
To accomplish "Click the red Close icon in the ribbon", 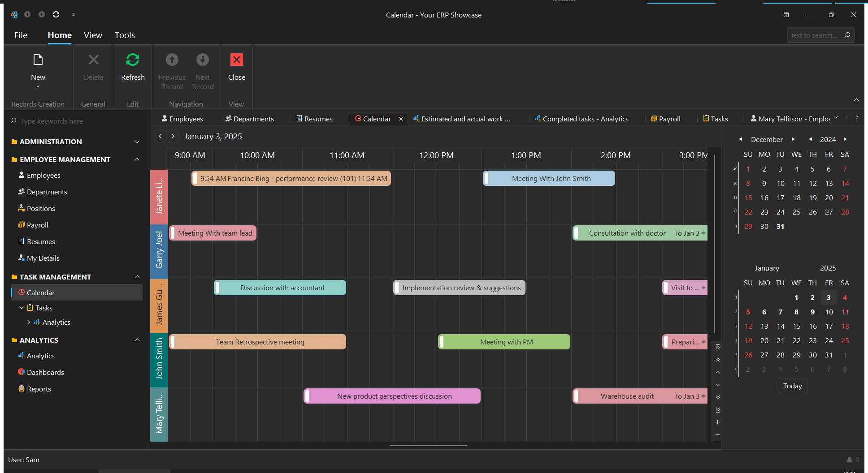I will (x=236, y=60).
